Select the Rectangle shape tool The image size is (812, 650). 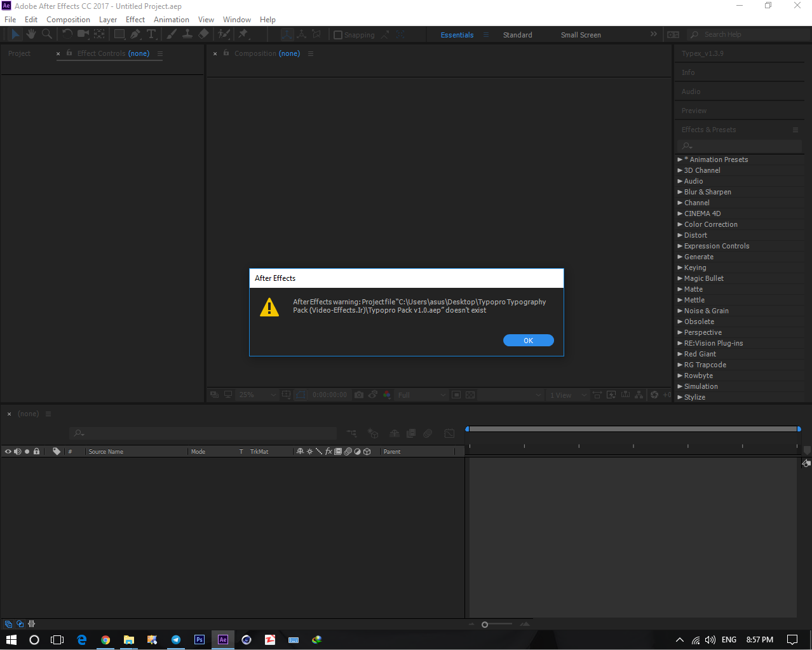[x=119, y=34]
